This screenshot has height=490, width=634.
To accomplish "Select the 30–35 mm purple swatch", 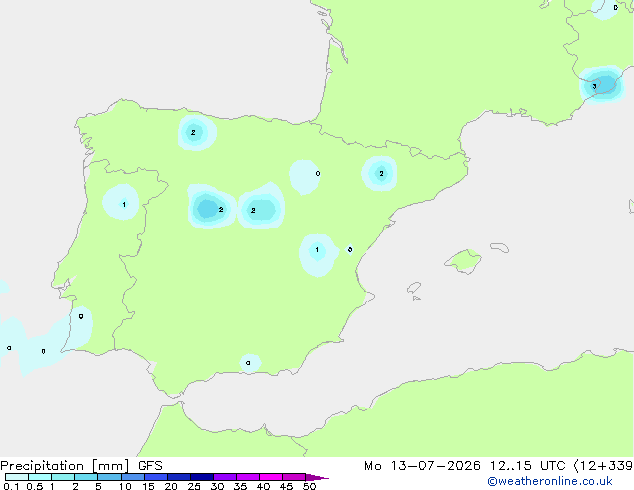I will pyautogui.click(x=225, y=477).
